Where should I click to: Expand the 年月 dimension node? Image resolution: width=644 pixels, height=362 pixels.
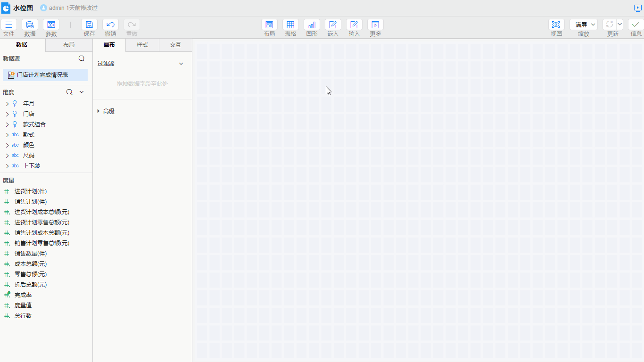[x=7, y=104]
